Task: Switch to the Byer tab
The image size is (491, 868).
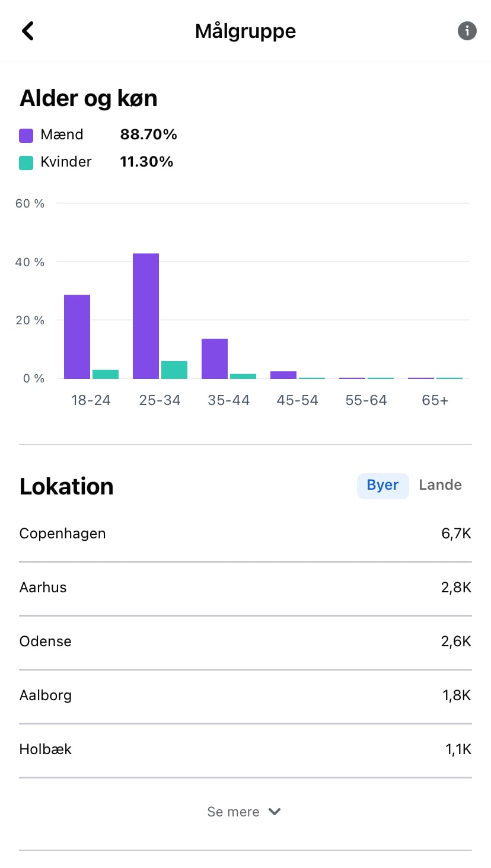Action: pos(382,486)
